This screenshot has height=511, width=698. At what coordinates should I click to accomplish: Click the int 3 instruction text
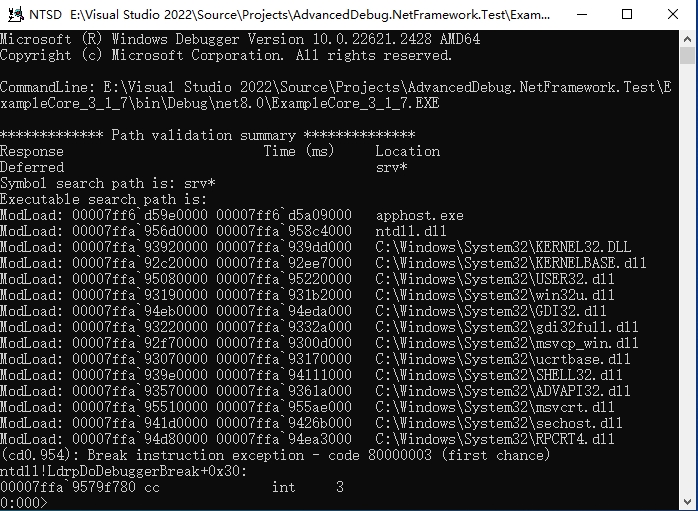[308, 487]
